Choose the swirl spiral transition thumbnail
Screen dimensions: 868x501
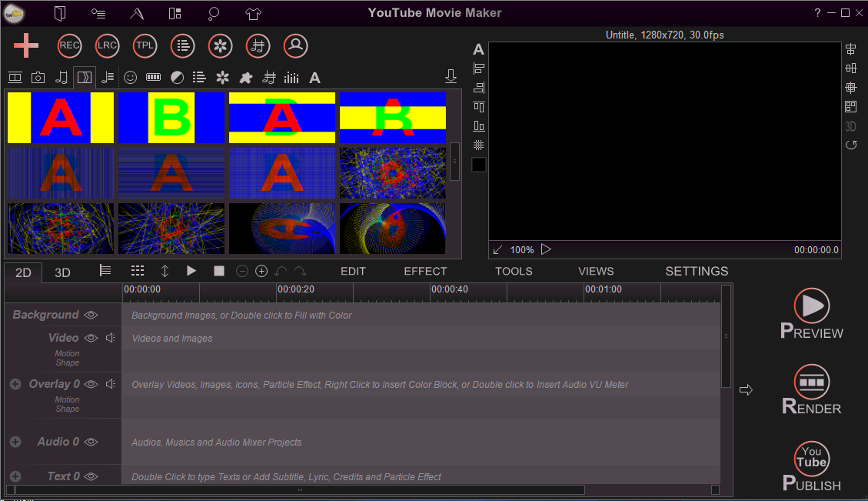coord(393,229)
